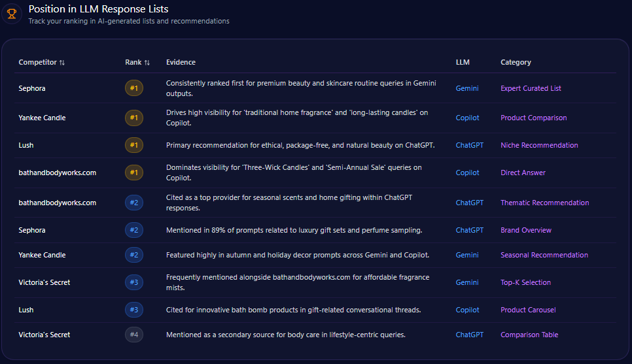
Task: Open the Thematic Recommendation category
Action: pyautogui.click(x=544, y=203)
